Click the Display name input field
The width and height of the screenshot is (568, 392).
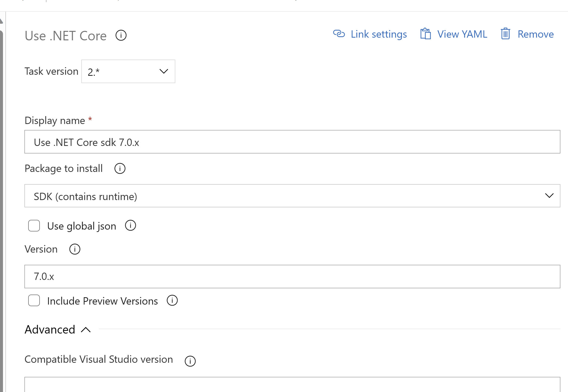click(293, 142)
